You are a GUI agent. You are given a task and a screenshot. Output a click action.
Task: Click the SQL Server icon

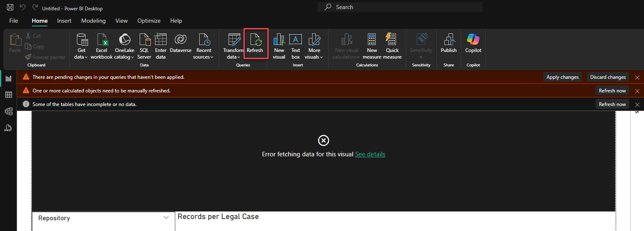pyautogui.click(x=144, y=40)
